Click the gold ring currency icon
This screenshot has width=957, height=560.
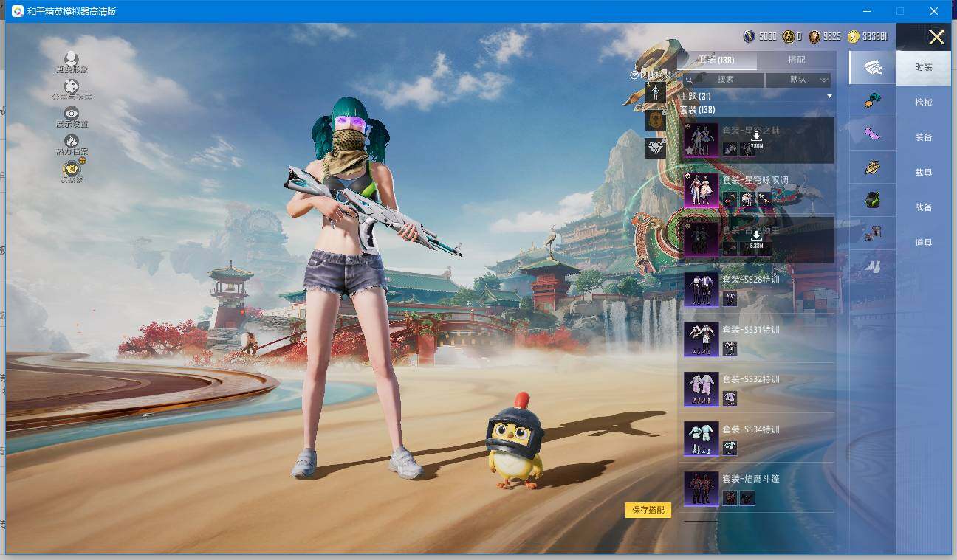pyautogui.click(x=789, y=36)
